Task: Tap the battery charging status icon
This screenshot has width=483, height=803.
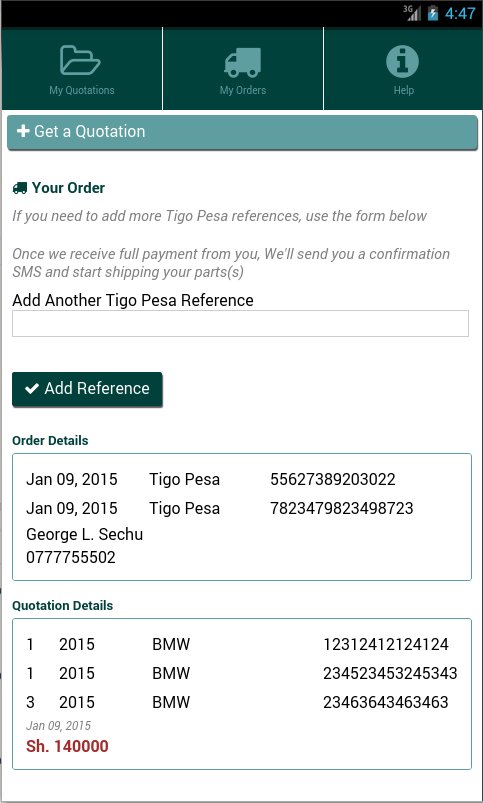Action: (x=433, y=13)
